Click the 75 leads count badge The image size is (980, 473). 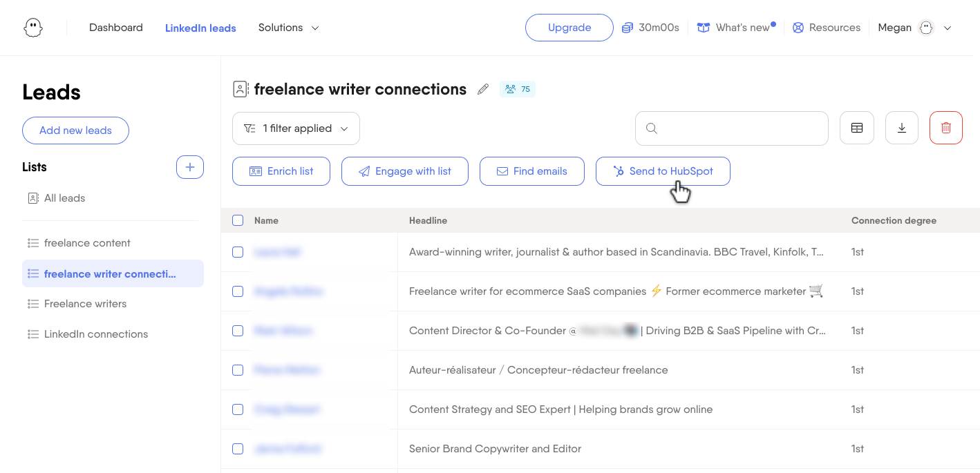point(518,89)
